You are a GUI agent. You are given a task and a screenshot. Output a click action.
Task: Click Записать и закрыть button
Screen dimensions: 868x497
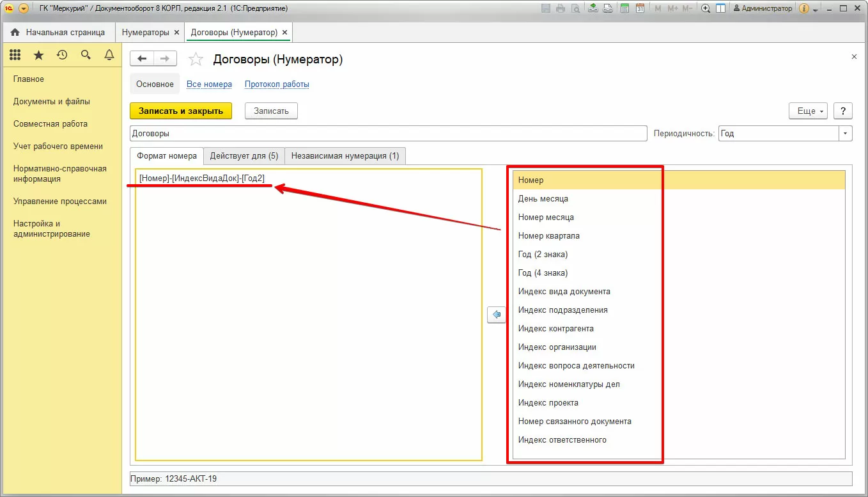[x=181, y=111]
